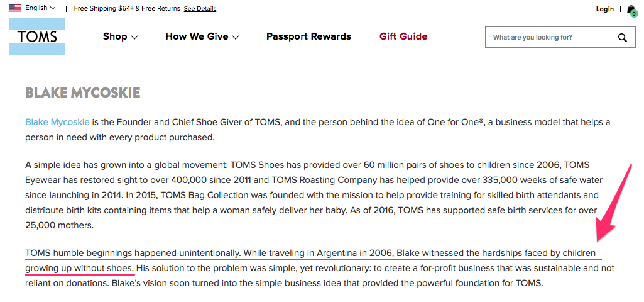Open the See Details shipping link
This screenshot has height=302, width=644.
point(200,9)
